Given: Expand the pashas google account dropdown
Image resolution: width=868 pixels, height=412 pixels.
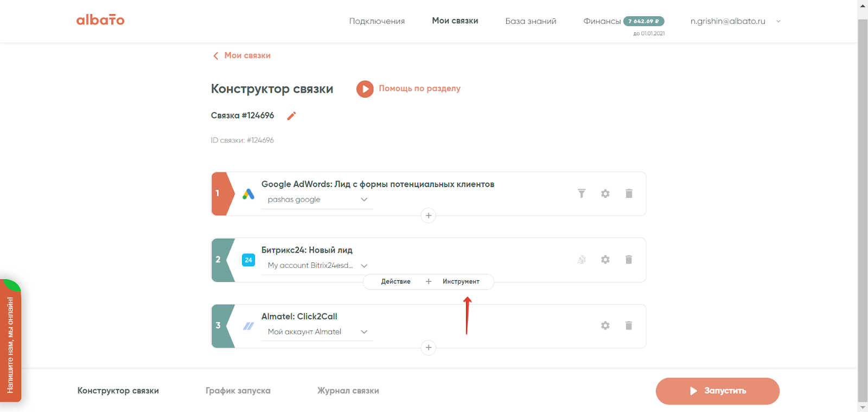Looking at the screenshot, I should (x=364, y=199).
